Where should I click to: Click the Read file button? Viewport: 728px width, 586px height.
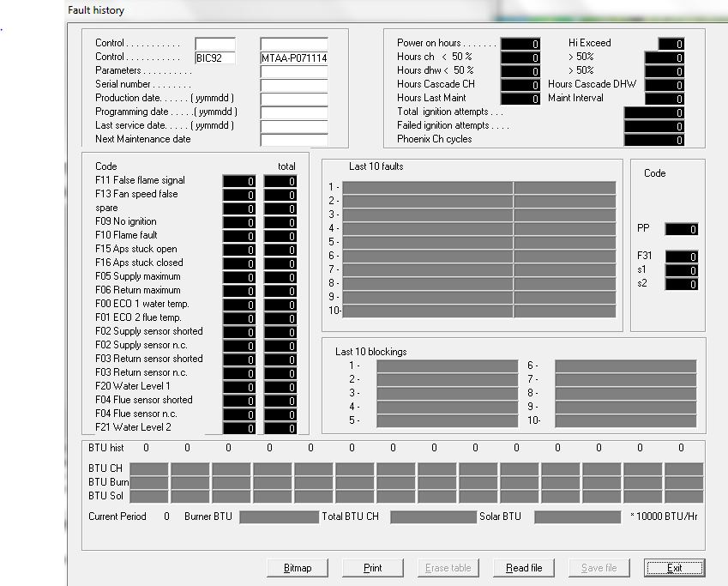click(x=523, y=567)
